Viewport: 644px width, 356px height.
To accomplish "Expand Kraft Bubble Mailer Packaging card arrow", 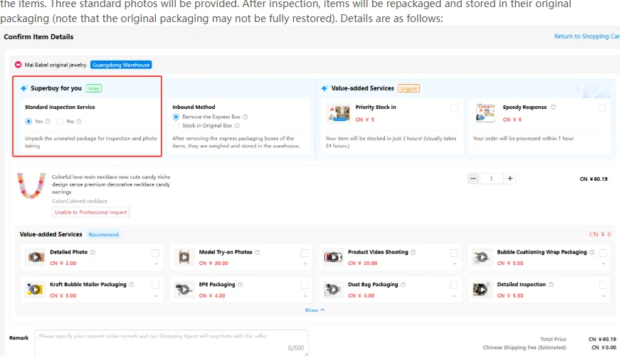I will 156,296.
